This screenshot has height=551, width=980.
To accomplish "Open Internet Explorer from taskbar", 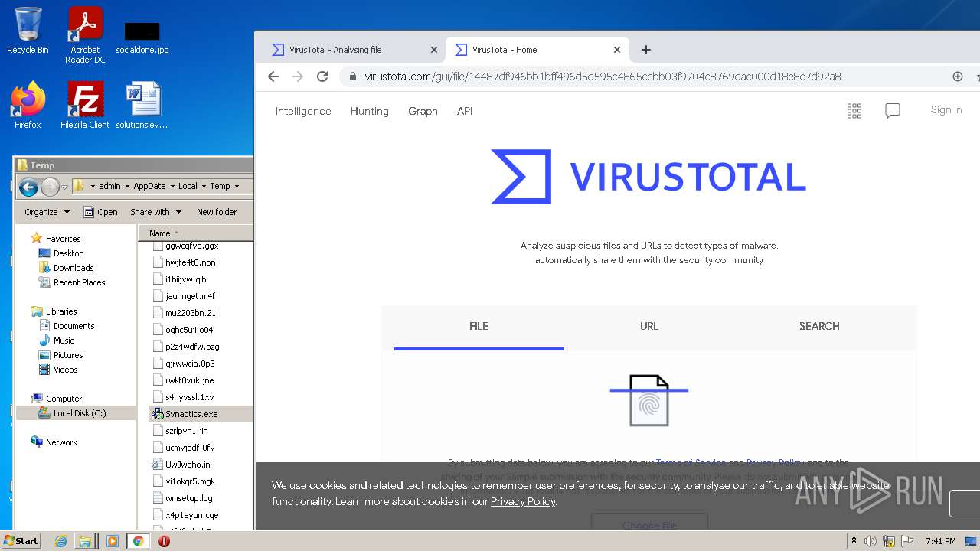I will pyautogui.click(x=60, y=541).
